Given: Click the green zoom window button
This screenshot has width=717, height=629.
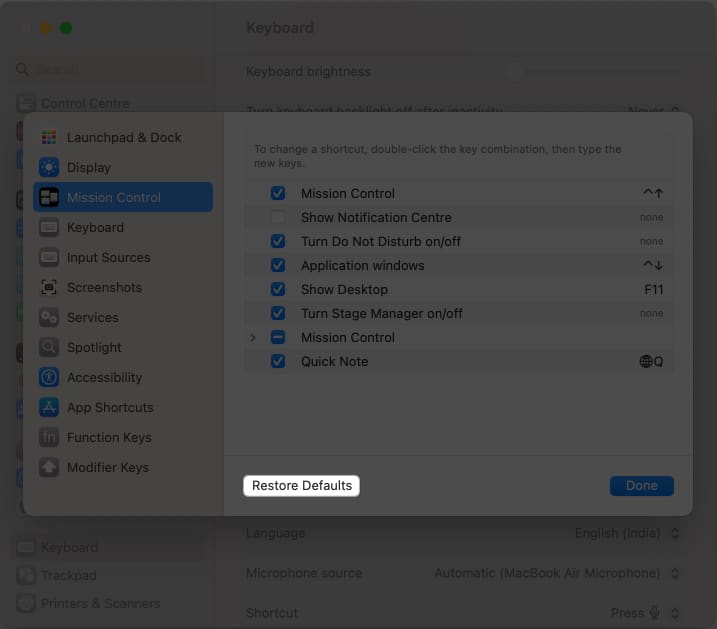Looking at the screenshot, I should (x=66, y=28).
